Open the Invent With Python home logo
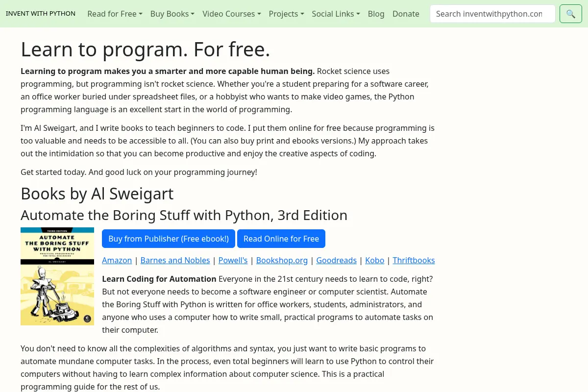588x392 pixels. (x=41, y=14)
